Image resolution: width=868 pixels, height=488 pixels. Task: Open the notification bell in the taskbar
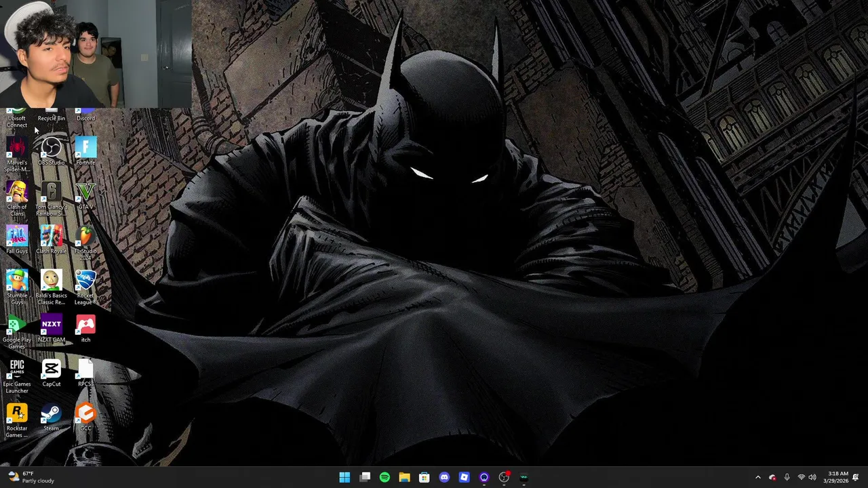pyautogui.click(x=856, y=477)
